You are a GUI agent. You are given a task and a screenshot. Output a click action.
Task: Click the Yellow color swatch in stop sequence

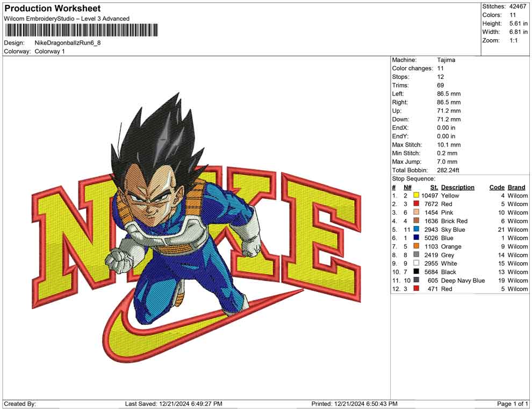(x=416, y=195)
